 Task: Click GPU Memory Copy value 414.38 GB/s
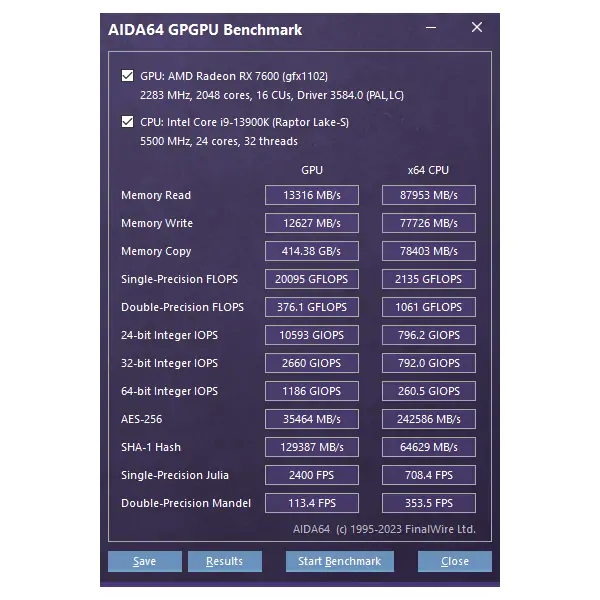312,251
